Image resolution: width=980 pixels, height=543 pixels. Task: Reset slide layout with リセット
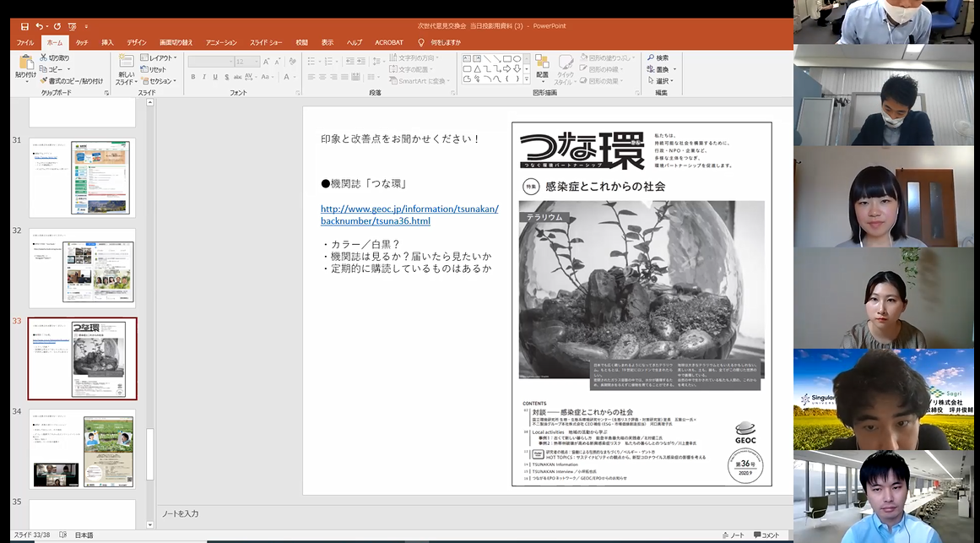pos(154,69)
